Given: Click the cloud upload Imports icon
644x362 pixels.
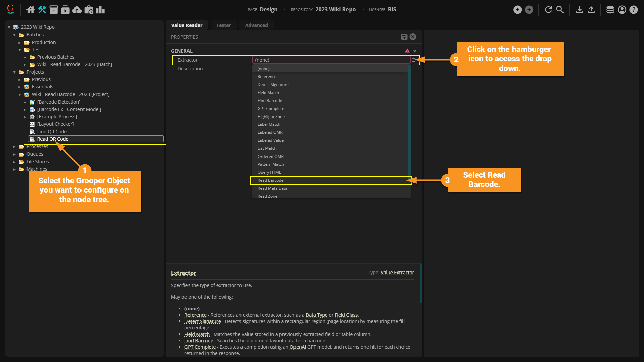Looking at the screenshot, I should [x=77, y=10].
